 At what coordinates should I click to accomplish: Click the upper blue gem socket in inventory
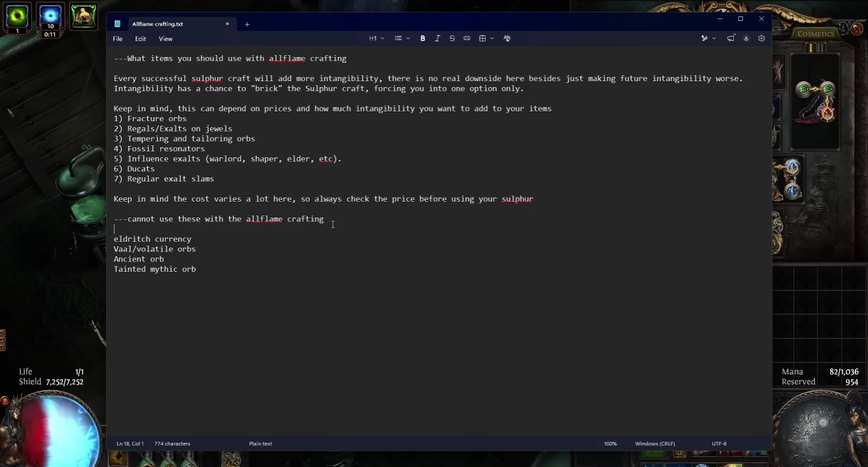coord(793,167)
